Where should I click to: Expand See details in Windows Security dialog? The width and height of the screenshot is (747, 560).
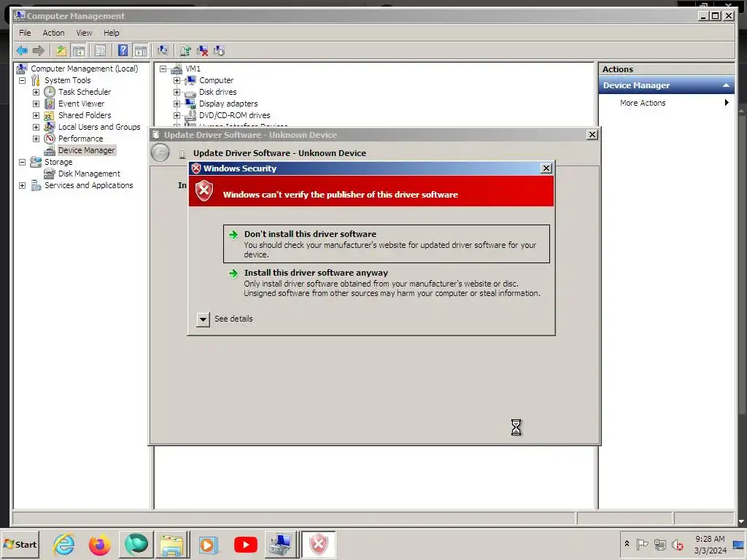pyautogui.click(x=203, y=319)
